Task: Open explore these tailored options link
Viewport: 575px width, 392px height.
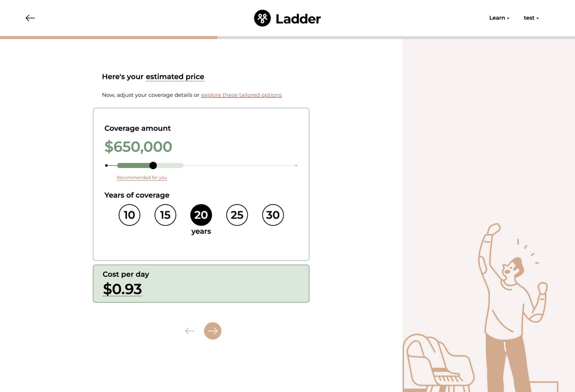Action: coord(241,95)
